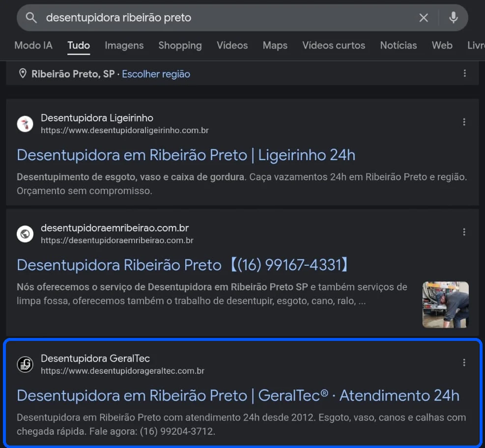This screenshot has width=485, height=448.
Task: Open the Ligeirinho 24h result title
Action: (186, 155)
